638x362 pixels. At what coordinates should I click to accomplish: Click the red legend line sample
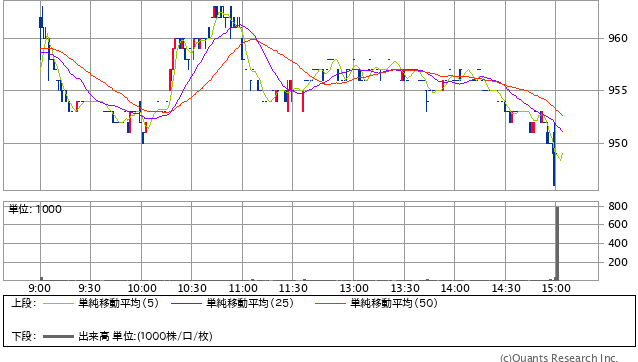(330, 303)
